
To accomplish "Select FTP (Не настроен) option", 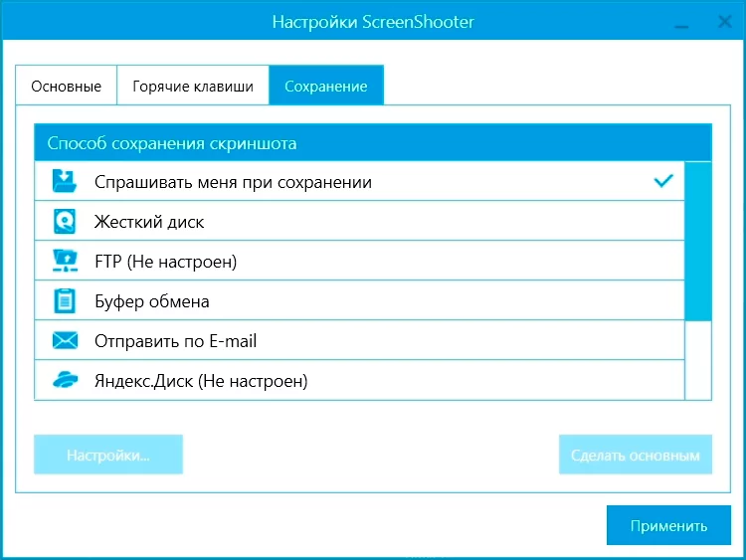I will coord(359,261).
